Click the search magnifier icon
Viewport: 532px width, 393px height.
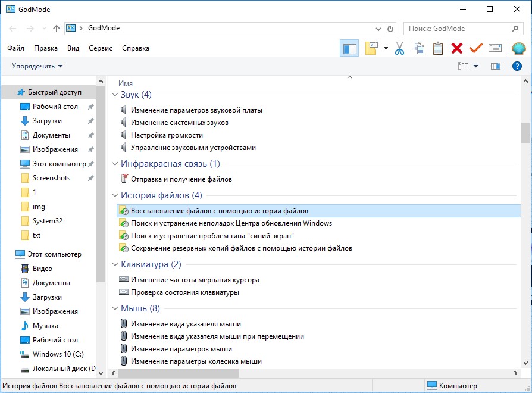coord(515,29)
